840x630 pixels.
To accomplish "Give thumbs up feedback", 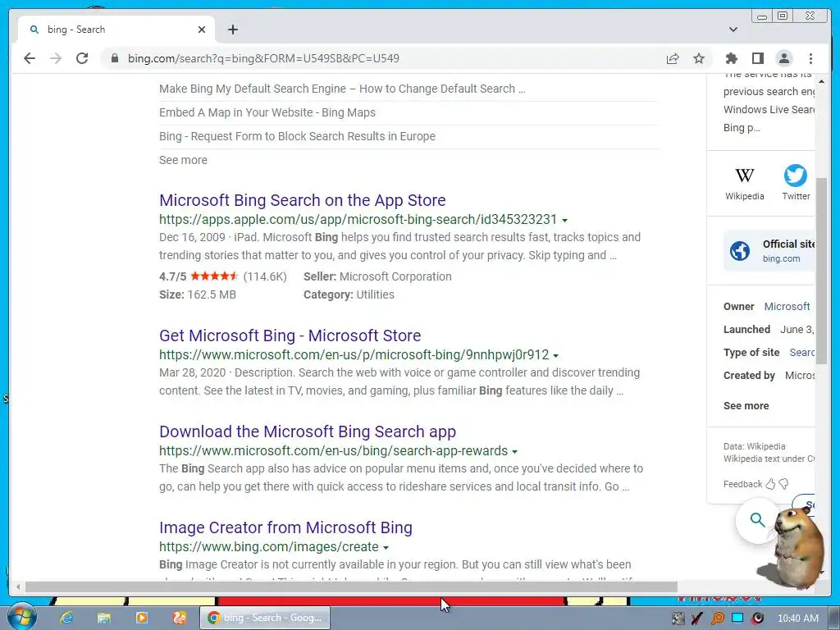I will (x=770, y=484).
